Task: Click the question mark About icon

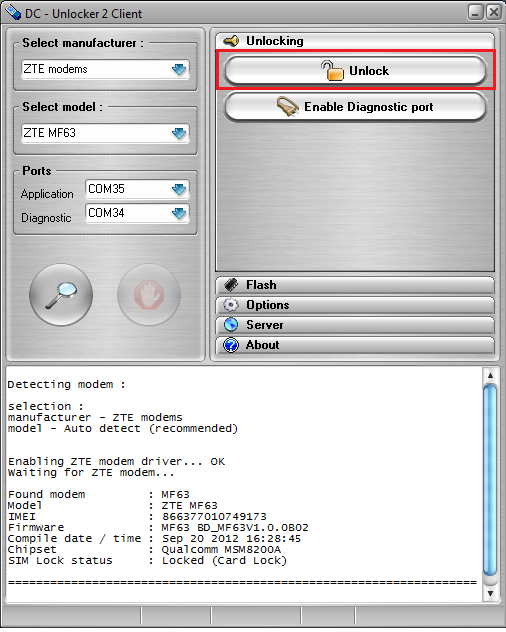Action: pyautogui.click(x=231, y=345)
